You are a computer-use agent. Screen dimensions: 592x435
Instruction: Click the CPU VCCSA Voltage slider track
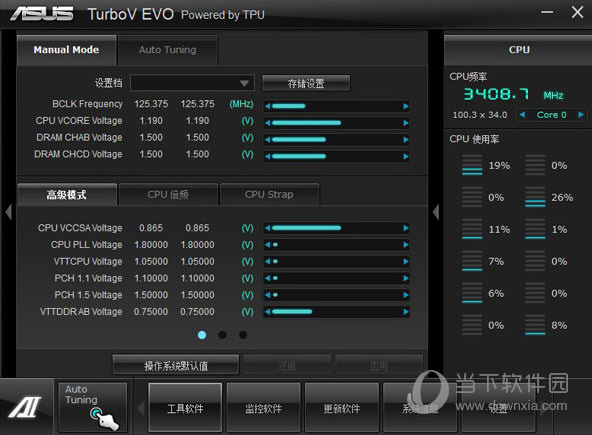[336, 228]
